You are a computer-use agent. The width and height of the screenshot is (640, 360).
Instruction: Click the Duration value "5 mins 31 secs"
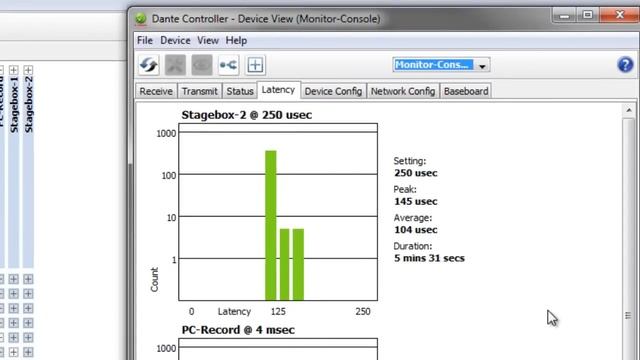tap(429, 258)
